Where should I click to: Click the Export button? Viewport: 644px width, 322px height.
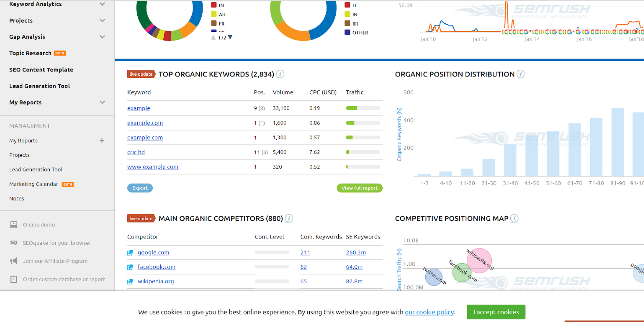pos(140,188)
